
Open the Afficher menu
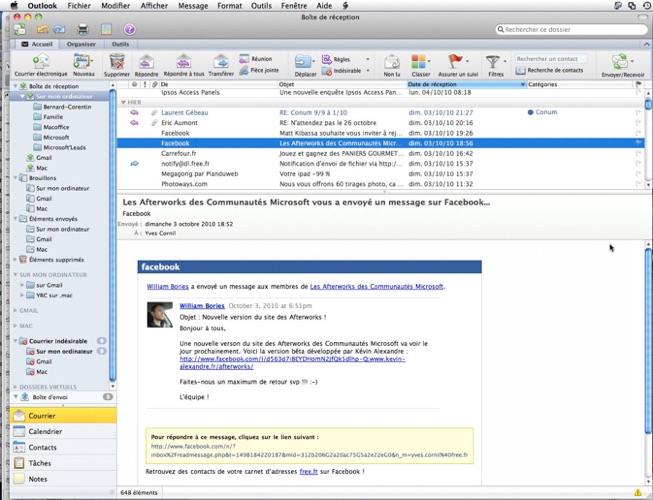pos(154,6)
